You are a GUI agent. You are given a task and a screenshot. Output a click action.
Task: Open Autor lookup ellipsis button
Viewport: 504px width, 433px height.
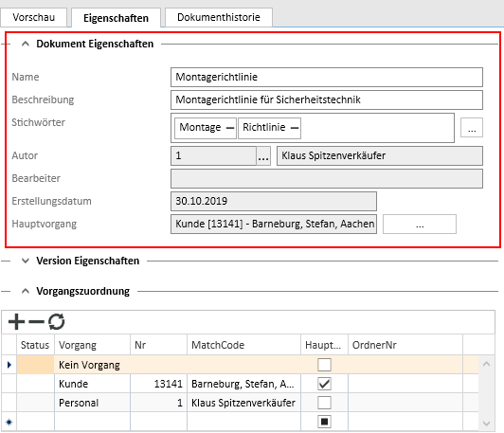click(x=263, y=156)
